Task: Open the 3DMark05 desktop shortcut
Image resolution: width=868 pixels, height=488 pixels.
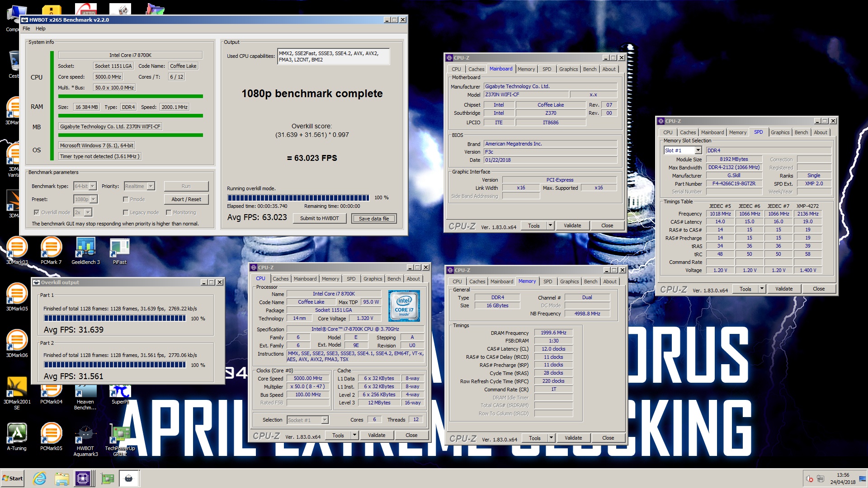Action: [17, 297]
